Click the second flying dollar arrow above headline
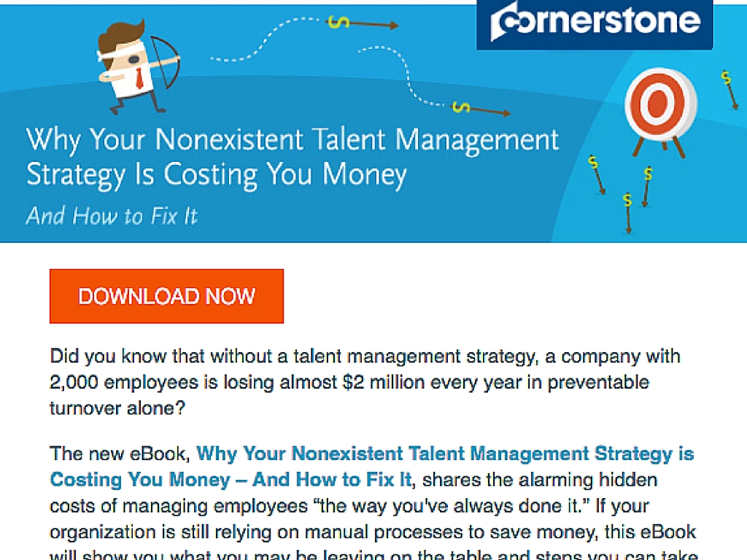The image size is (747, 560). [x=481, y=109]
